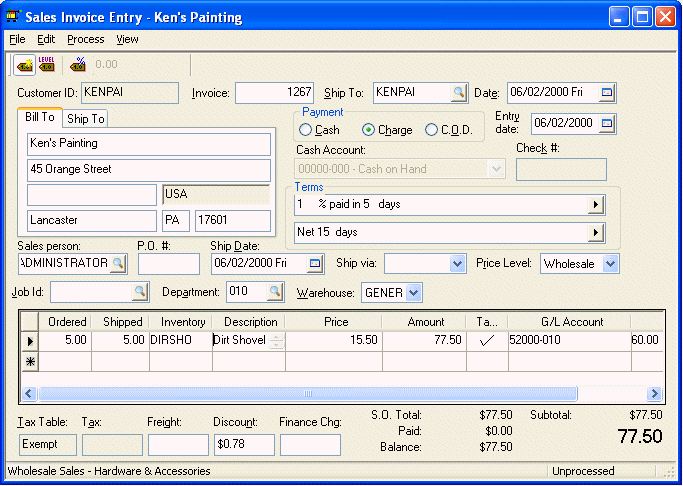This screenshot has width=683, height=486.
Task: Toggle the taxable checkmark for Dirt Shovel
Action: pyautogui.click(x=487, y=341)
